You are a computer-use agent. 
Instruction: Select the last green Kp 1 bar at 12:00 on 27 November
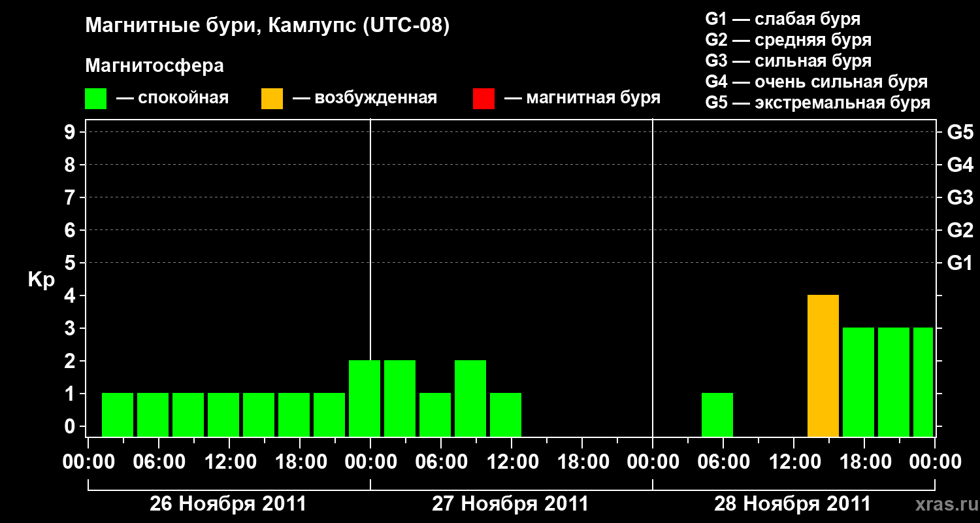point(506,415)
